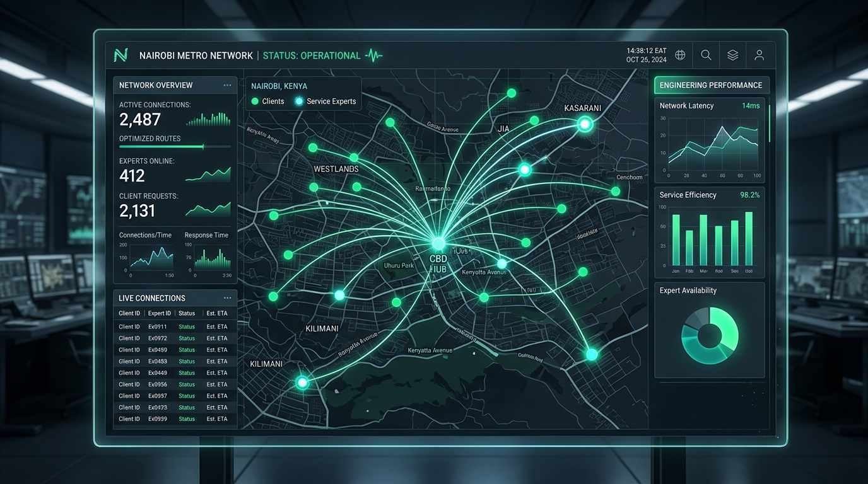This screenshot has width=868, height=484.
Task: Click the Connections/Time mini chart
Action: tap(146, 260)
